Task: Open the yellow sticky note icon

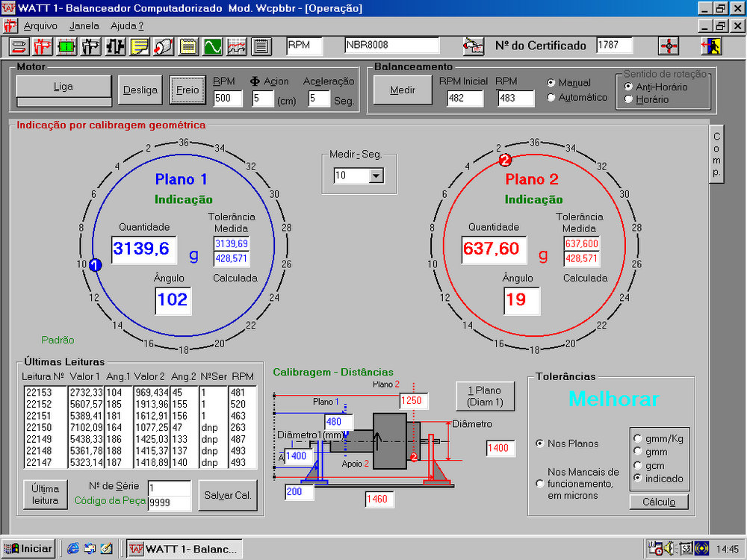Action: pyautogui.click(x=140, y=46)
